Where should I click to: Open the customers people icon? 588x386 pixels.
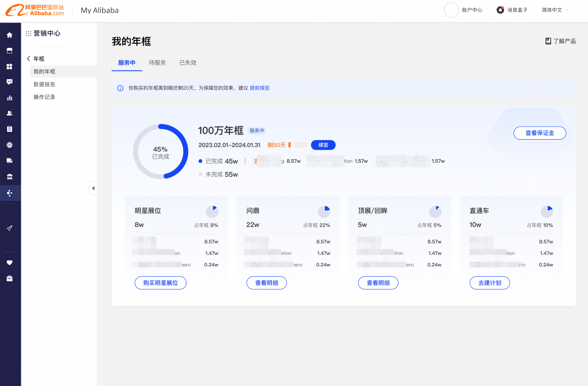(10, 113)
